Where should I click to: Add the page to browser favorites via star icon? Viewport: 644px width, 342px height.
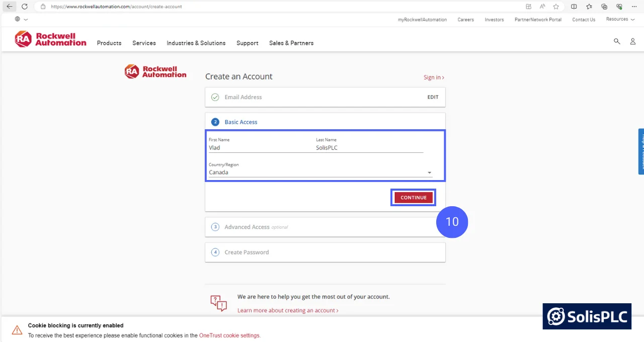tap(555, 7)
